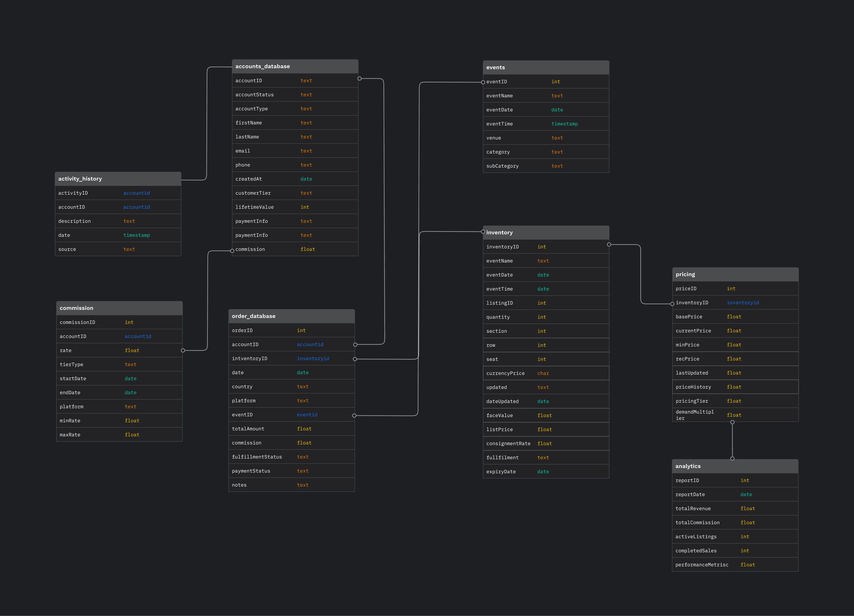Click connector dot beside rate in commission
854x616 pixels.
183,351
